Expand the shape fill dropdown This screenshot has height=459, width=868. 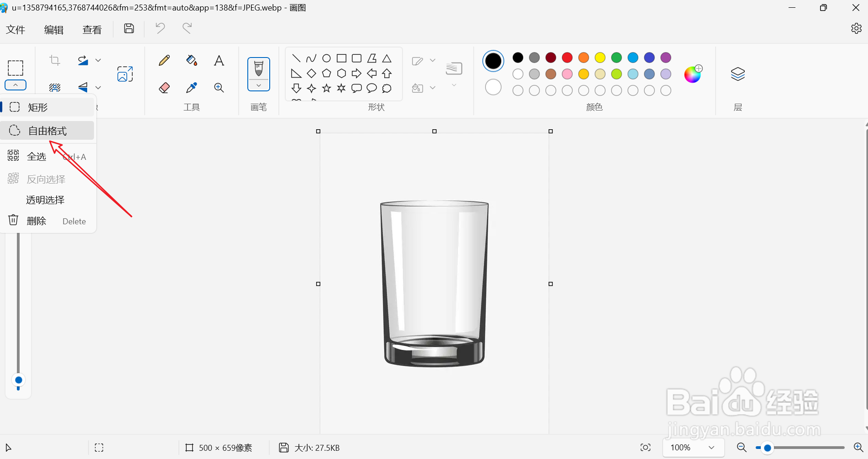pos(433,87)
